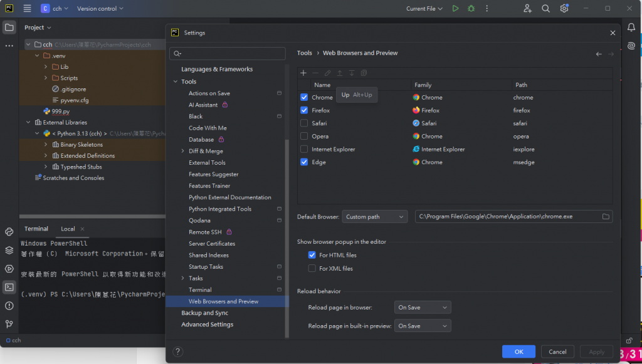Switch to the Local terminal tab
642x364 pixels.
pyautogui.click(x=68, y=229)
